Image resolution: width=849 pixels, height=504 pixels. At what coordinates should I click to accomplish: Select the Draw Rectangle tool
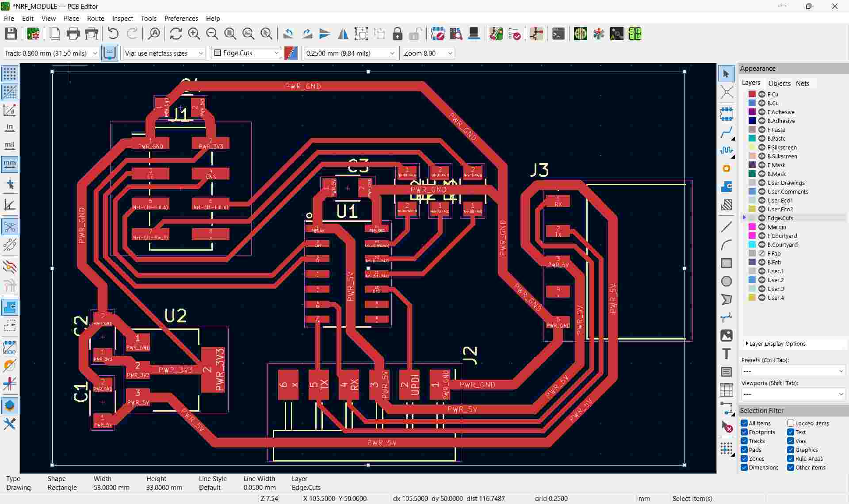coord(726,263)
